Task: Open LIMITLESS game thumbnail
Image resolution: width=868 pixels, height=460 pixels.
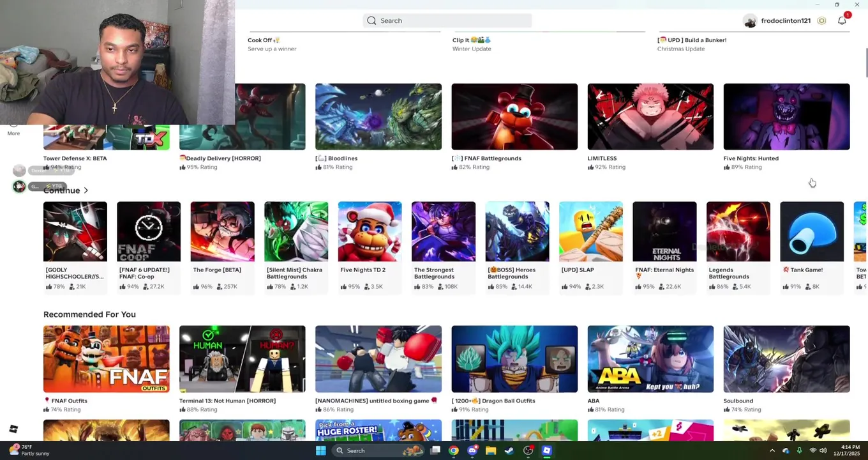Action: point(650,117)
